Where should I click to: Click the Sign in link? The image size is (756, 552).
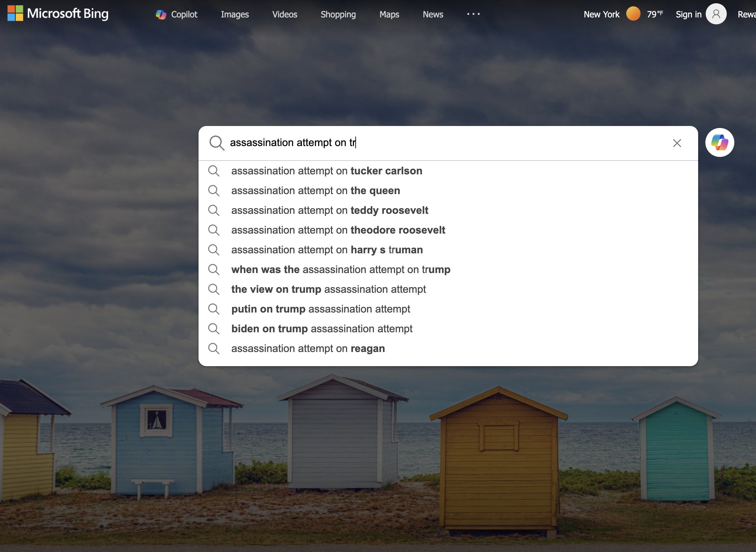tap(689, 14)
